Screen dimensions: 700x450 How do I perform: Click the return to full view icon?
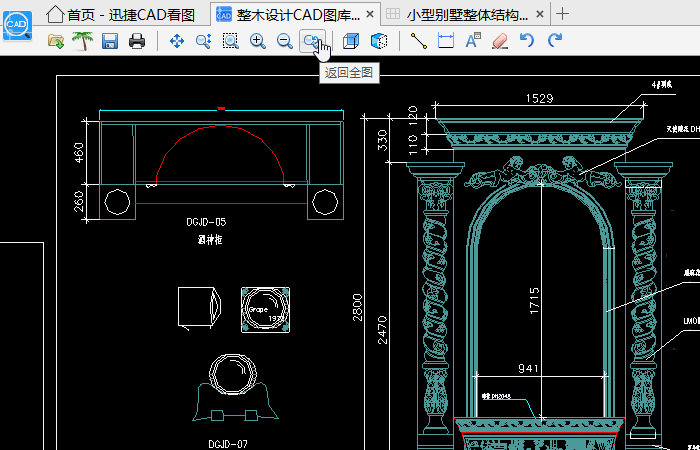(x=312, y=41)
